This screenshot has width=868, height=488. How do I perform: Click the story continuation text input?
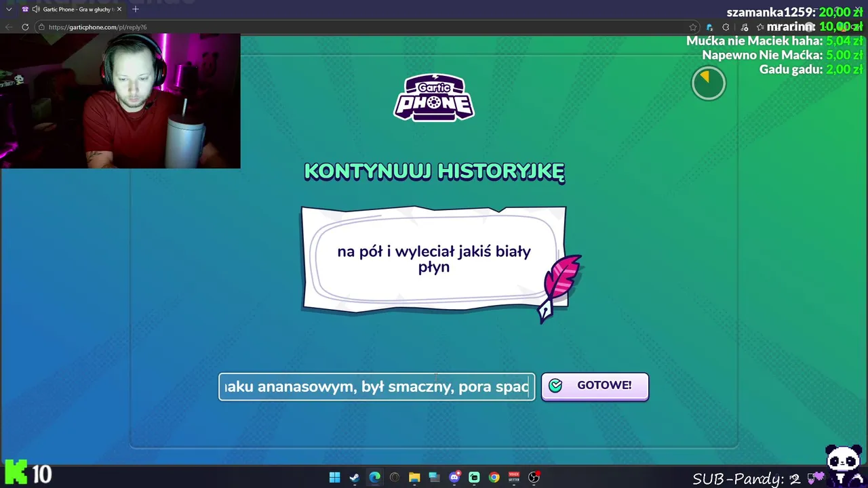376,387
